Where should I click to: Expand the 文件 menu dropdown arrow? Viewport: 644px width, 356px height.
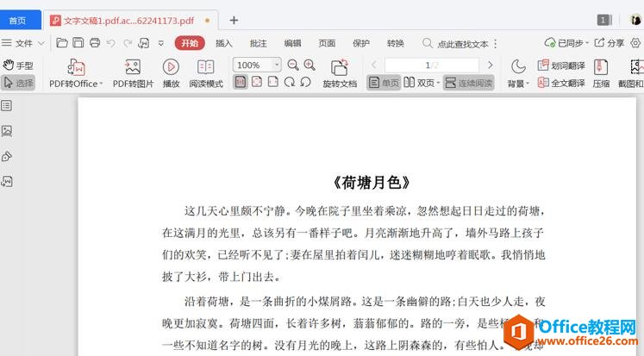tap(41, 43)
